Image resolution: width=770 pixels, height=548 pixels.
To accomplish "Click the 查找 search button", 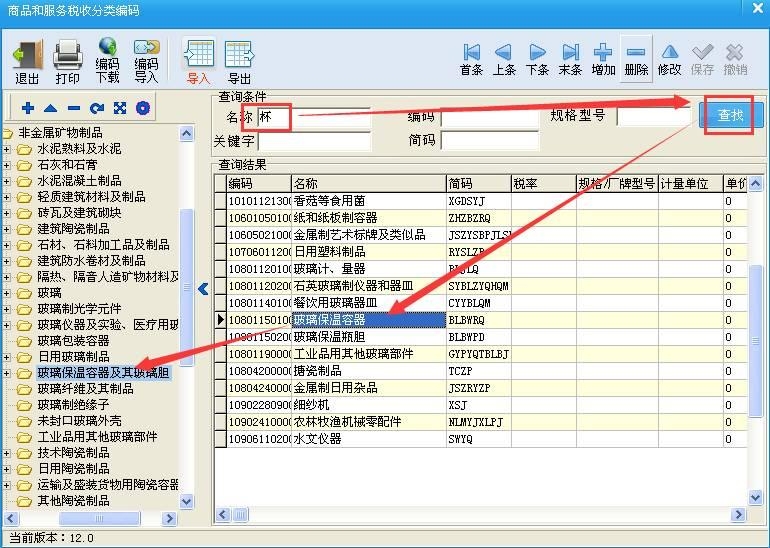I will click(731, 116).
